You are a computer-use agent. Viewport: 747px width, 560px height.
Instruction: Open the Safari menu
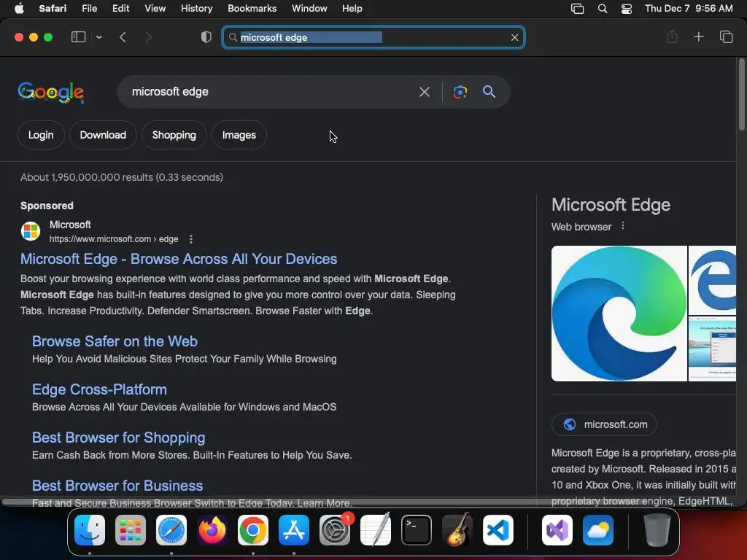(x=53, y=9)
